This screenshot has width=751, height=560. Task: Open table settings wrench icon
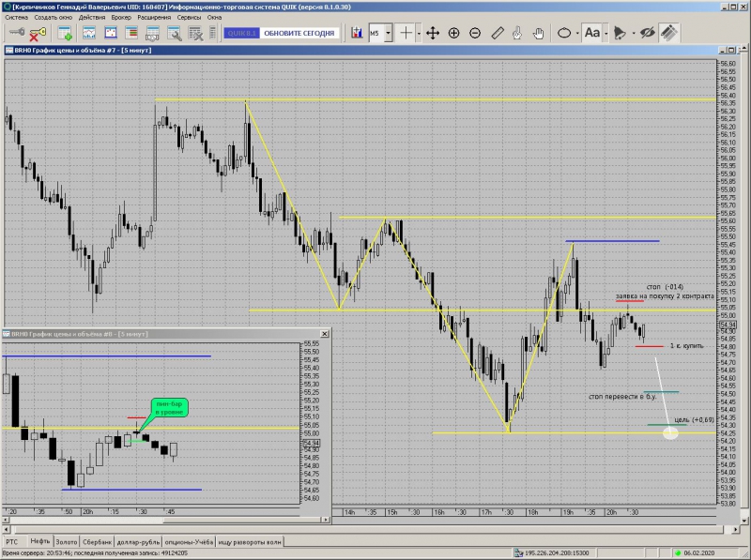[174, 34]
